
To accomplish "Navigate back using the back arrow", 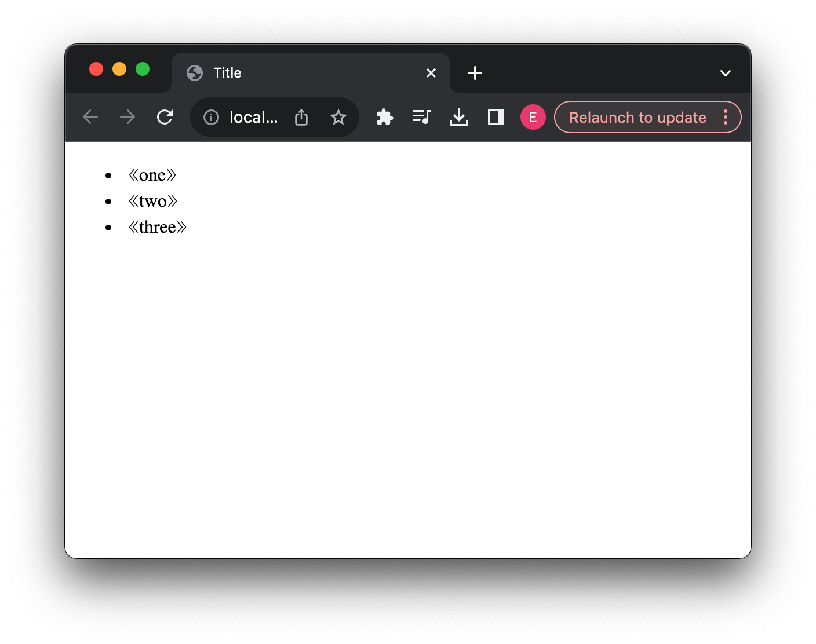I will [90, 117].
